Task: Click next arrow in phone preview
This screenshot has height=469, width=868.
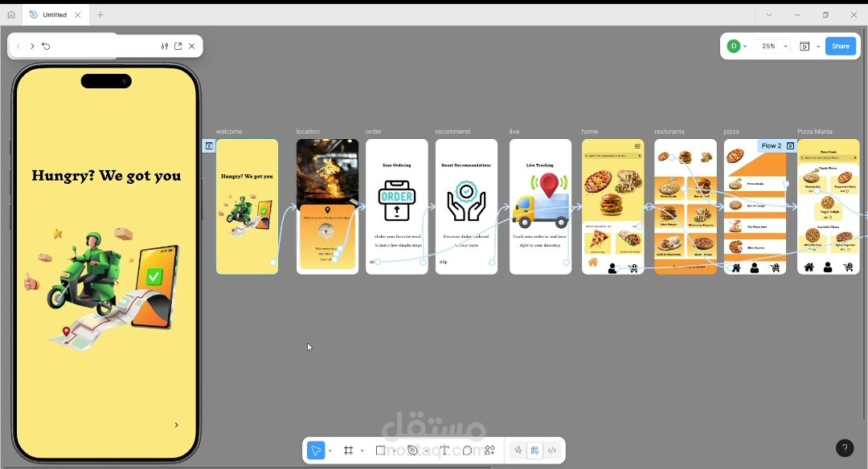Action: pos(177,425)
